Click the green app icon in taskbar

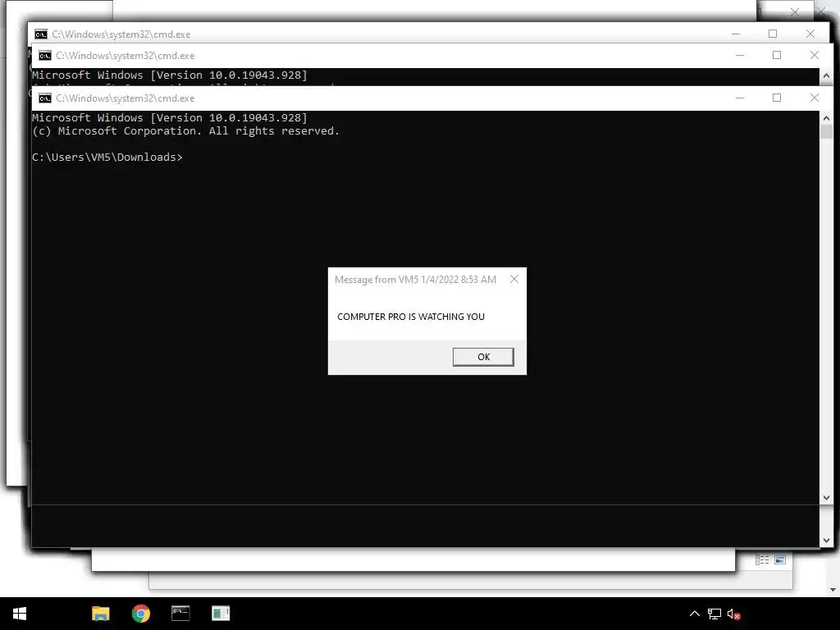[x=221, y=614]
